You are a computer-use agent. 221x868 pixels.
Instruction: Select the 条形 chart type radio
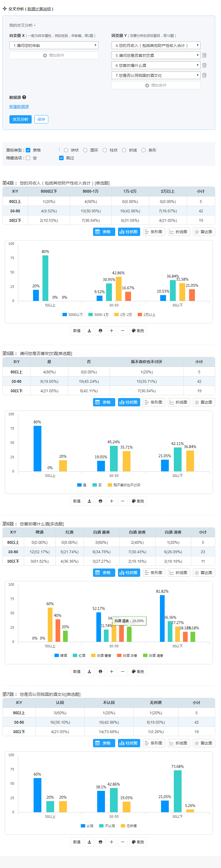point(144,150)
